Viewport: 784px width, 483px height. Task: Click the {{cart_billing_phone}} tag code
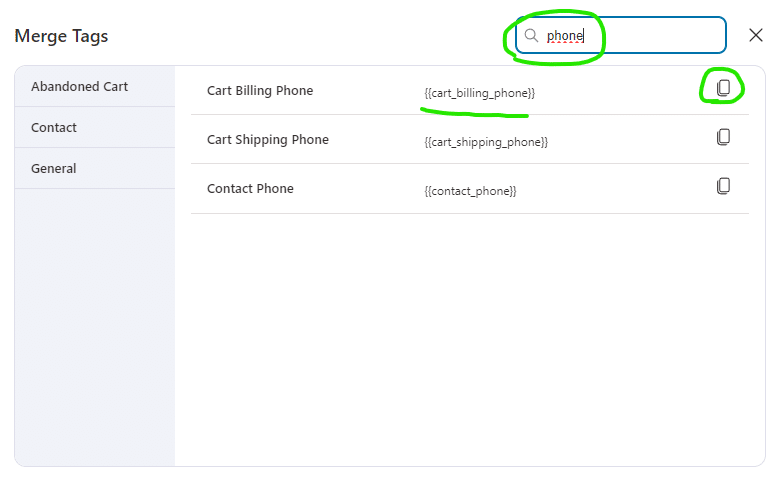click(479, 93)
